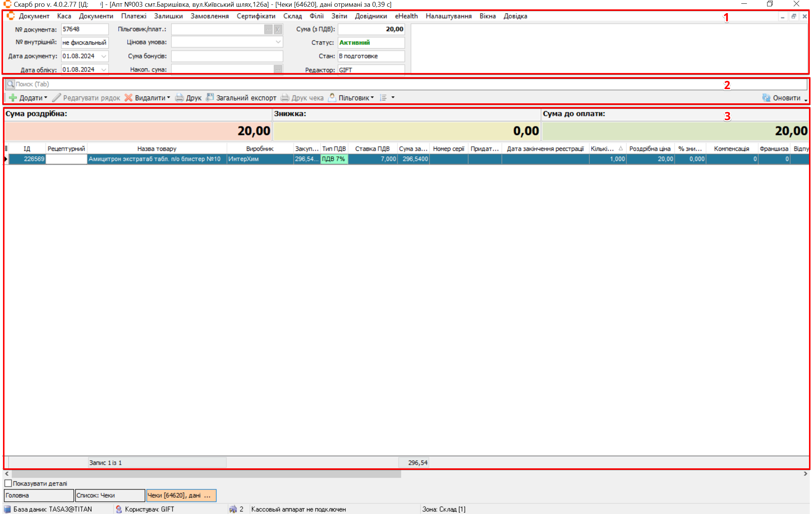This screenshot has width=812, height=514.
Task: Click the Пільговик person icon
Action: click(x=332, y=97)
